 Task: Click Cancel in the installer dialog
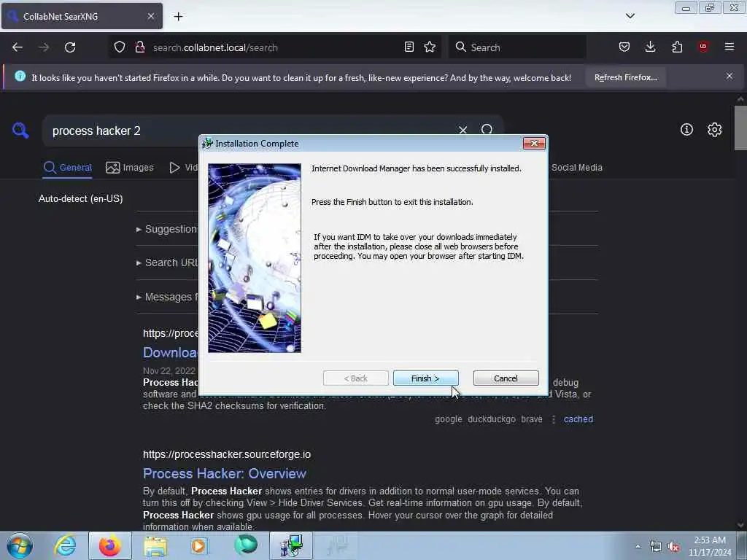[x=506, y=378]
